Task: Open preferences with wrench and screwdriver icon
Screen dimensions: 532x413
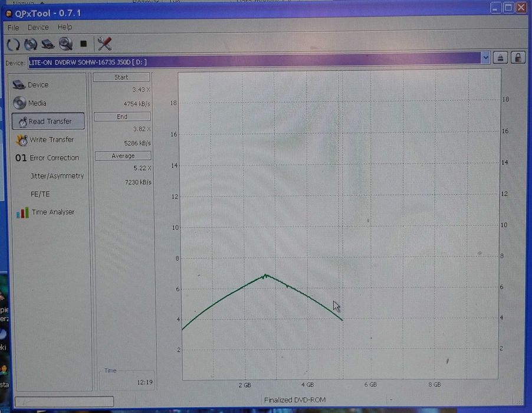Action: pyautogui.click(x=104, y=44)
